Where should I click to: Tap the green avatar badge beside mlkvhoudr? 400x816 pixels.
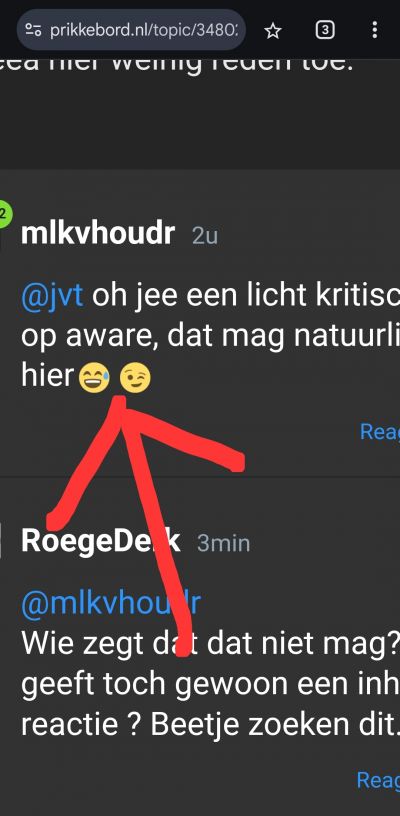click(x=5, y=212)
